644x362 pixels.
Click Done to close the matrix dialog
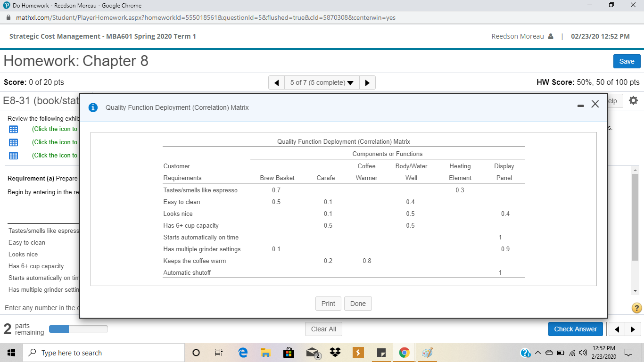point(358,303)
